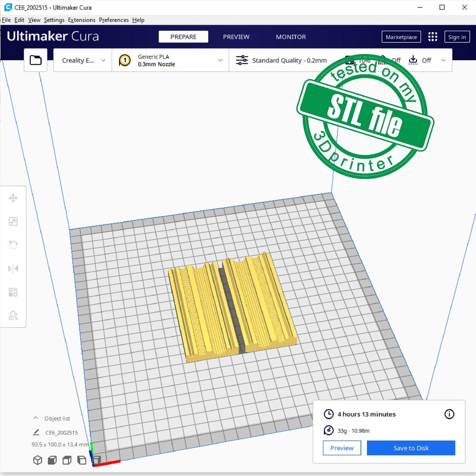Switch to 3D view cube icon
Screen dimensions: 476x476
38,460
